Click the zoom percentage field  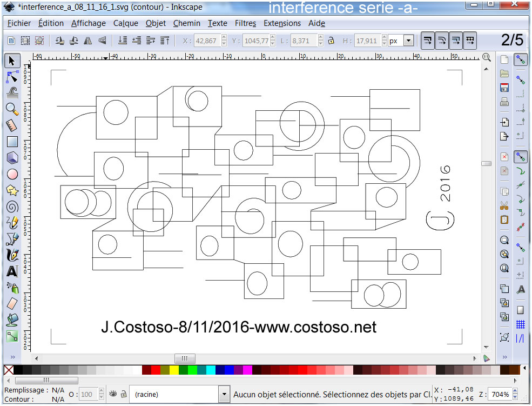point(499,395)
